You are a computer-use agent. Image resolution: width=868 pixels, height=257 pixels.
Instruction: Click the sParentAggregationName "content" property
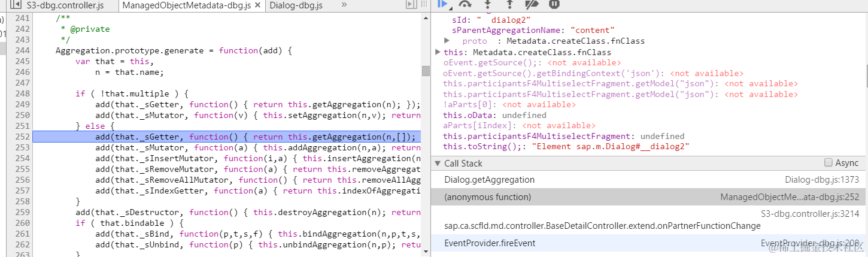533,30
